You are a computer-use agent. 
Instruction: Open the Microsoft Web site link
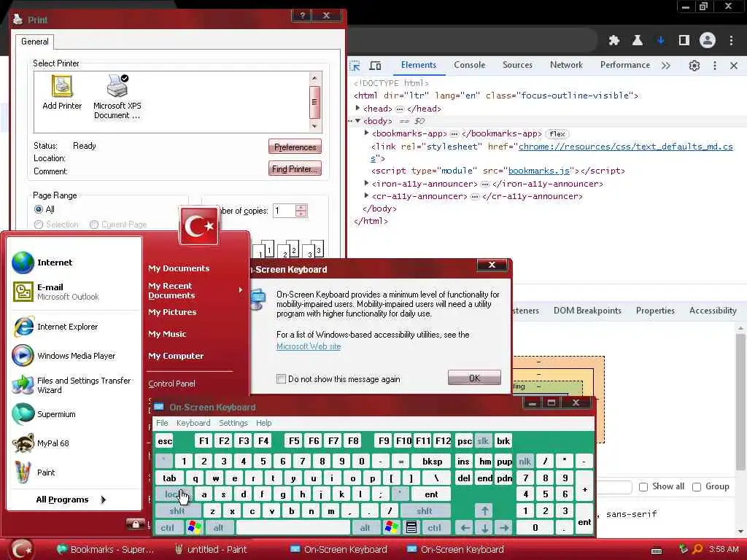point(309,346)
